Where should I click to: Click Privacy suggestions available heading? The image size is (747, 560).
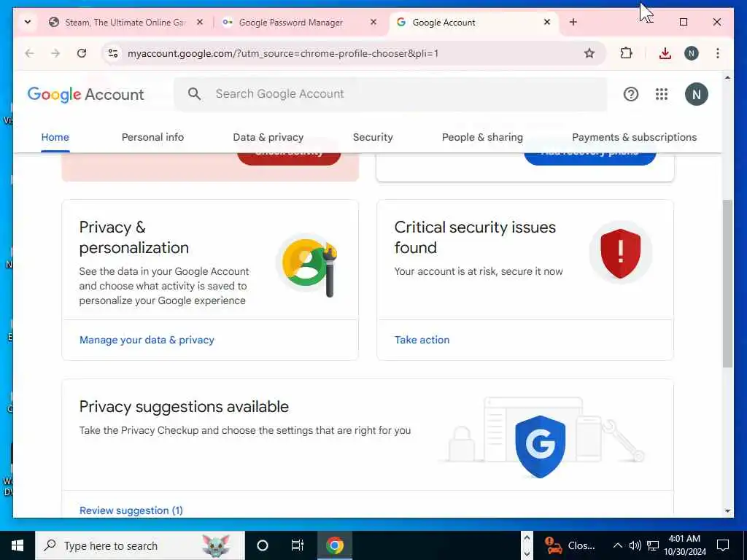(x=184, y=407)
